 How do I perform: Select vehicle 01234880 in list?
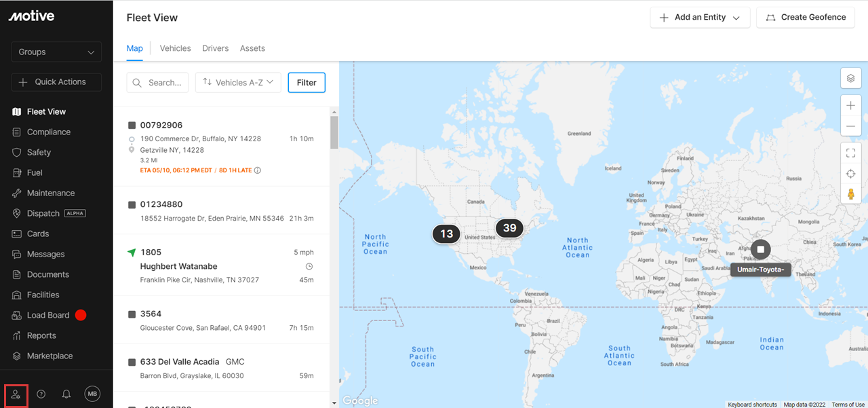pos(221,210)
